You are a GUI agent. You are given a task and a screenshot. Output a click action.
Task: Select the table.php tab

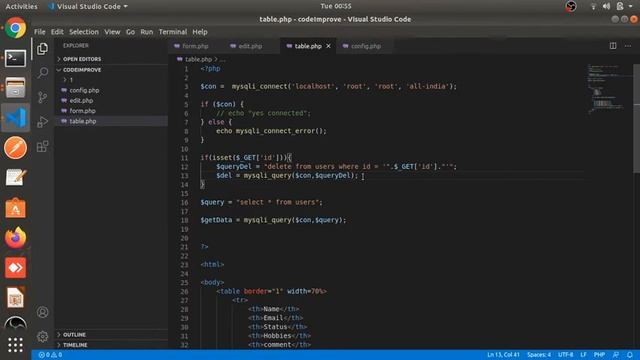pos(308,46)
